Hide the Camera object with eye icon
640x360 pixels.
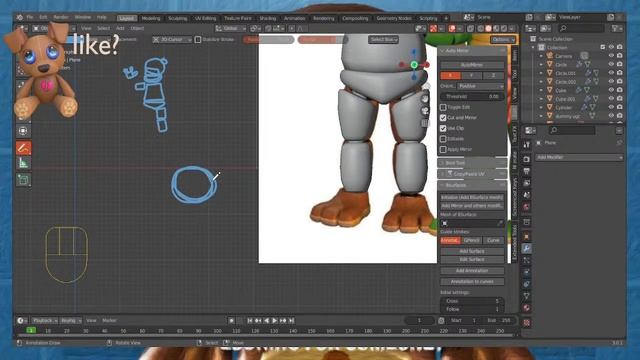(611, 56)
